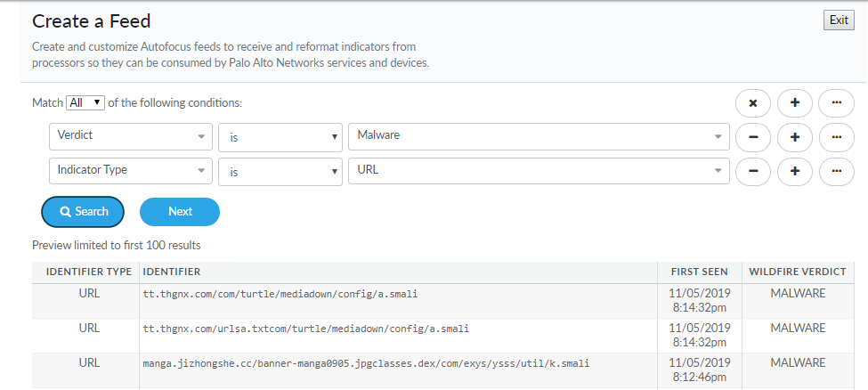This screenshot has width=868, height=390.
Task: Open the URL value dropdown
Action: [x=539, y=170]
